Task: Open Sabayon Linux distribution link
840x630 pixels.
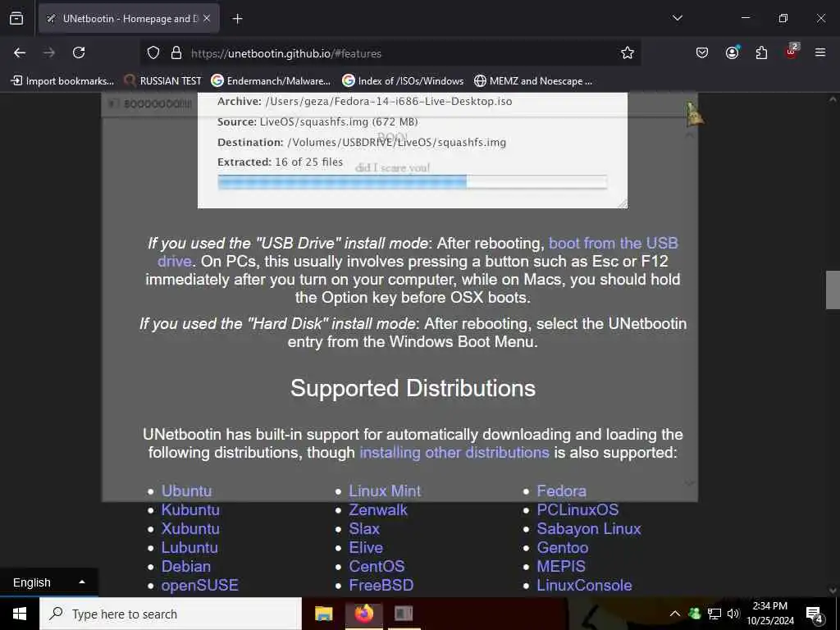Action: (589, 528)
